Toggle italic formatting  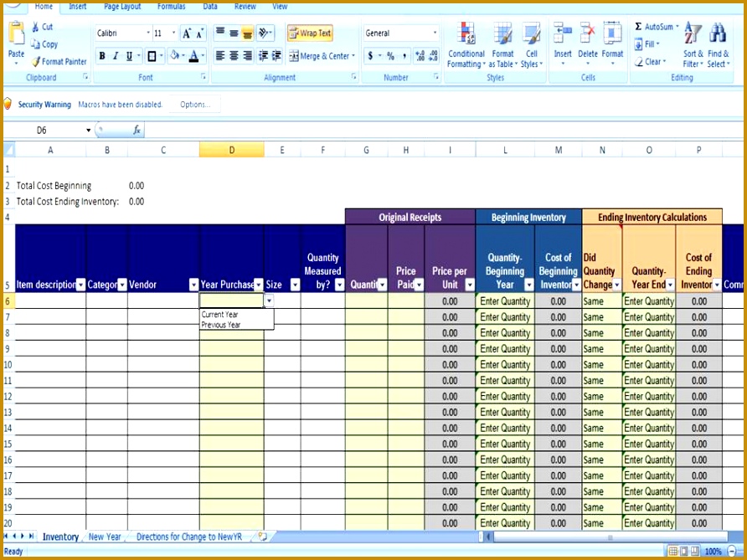pos(115,55)
